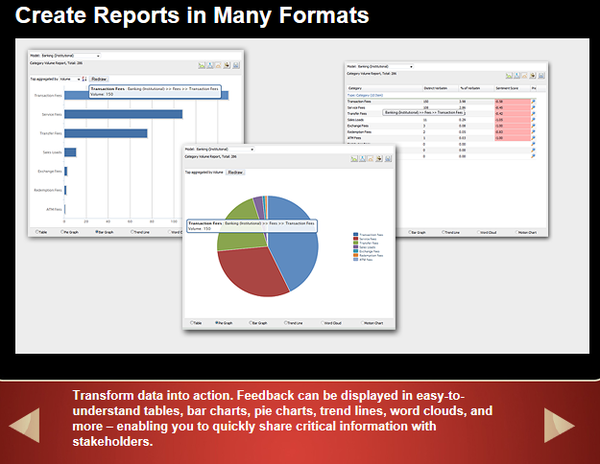Viewport: 600px width, 464px height.
Task: Click green chart icon in table window
Action: 509,76
